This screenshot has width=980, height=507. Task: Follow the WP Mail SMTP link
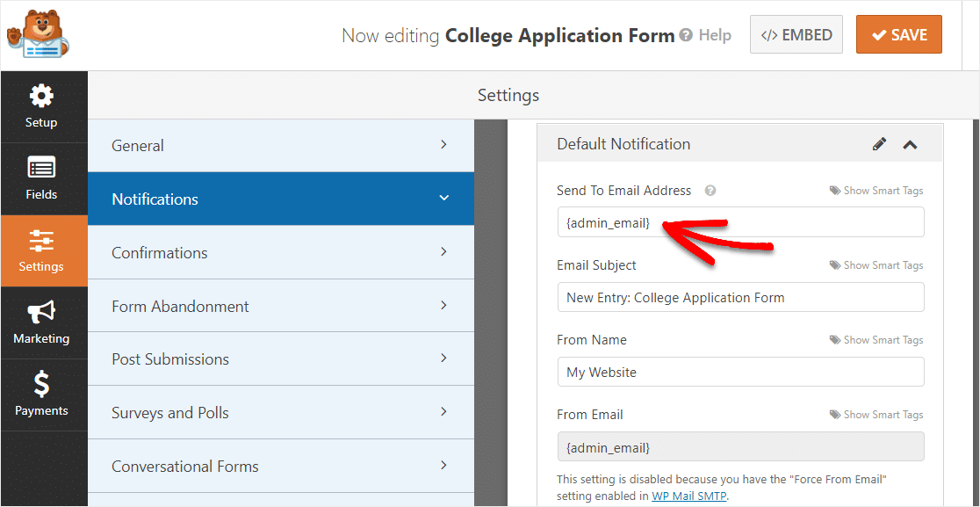tap(689, 496)
